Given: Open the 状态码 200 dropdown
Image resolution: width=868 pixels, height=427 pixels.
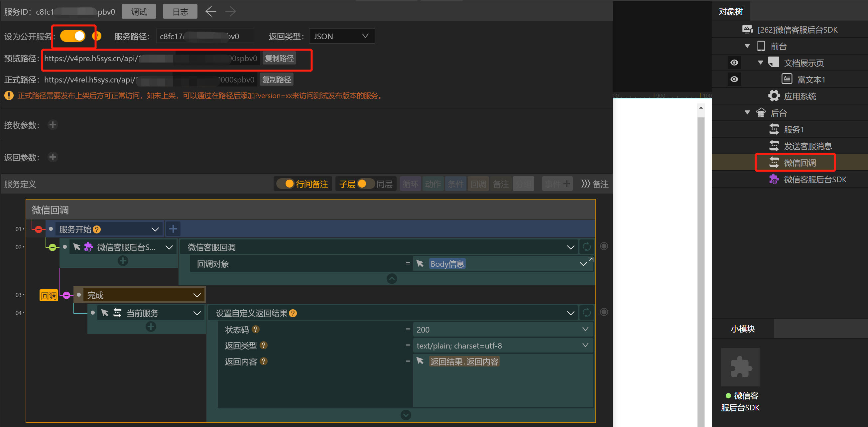Looking at the screenshot, I should (585, 329).
